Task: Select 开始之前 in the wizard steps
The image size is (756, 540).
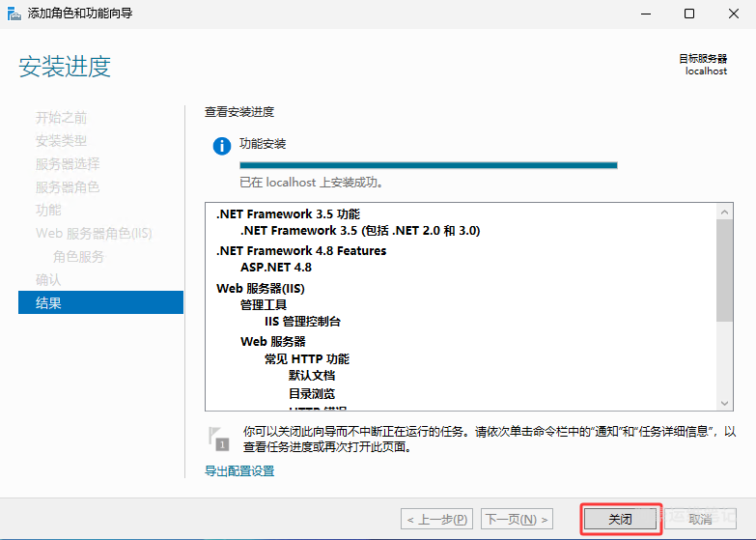Action: tap(61, 117)
